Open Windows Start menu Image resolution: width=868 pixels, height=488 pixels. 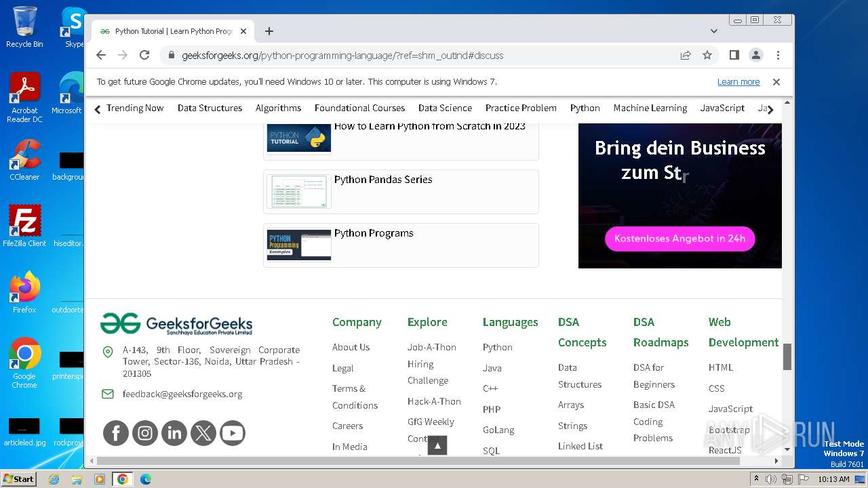[18, 479]
